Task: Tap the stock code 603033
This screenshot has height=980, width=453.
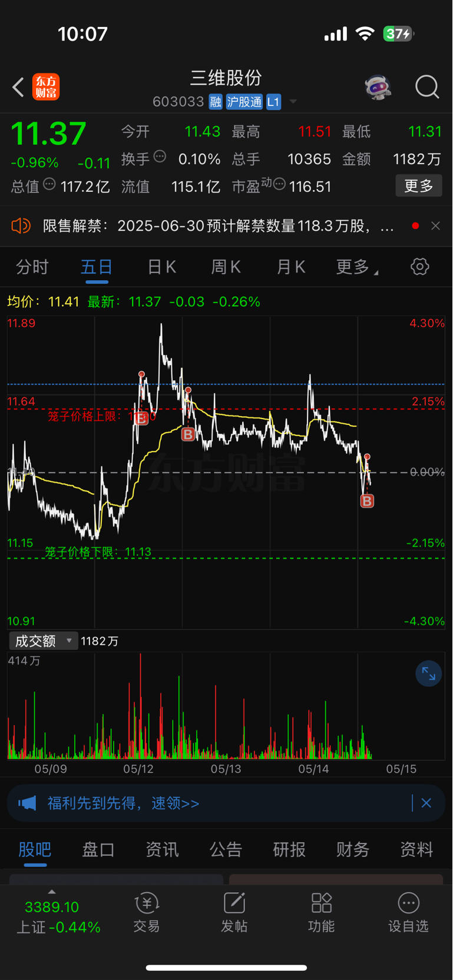Action: (178, 102)
